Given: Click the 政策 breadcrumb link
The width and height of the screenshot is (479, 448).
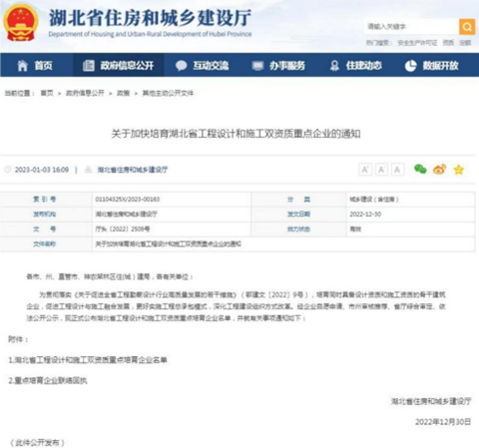Looking at the screenshot, I should (123, 93).
